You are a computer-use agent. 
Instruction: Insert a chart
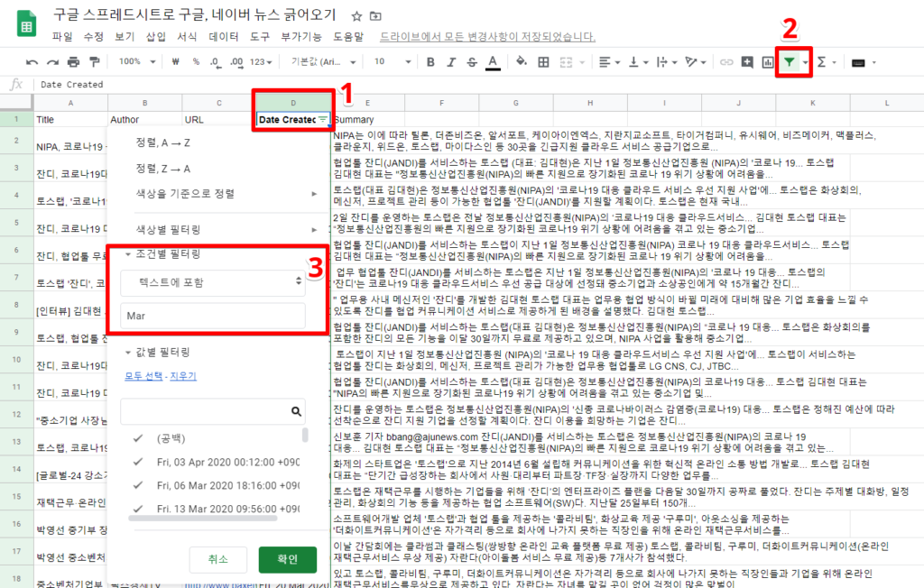pos(767,62)
